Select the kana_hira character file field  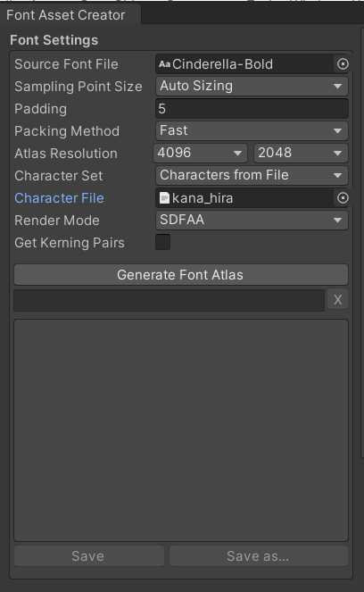pos(244,198)
